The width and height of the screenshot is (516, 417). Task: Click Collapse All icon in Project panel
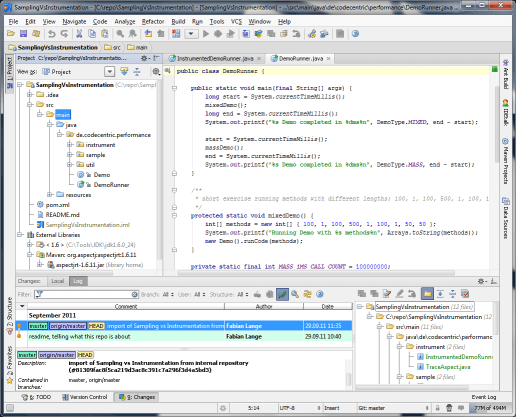pyautogui.click(x=137, y=71)
